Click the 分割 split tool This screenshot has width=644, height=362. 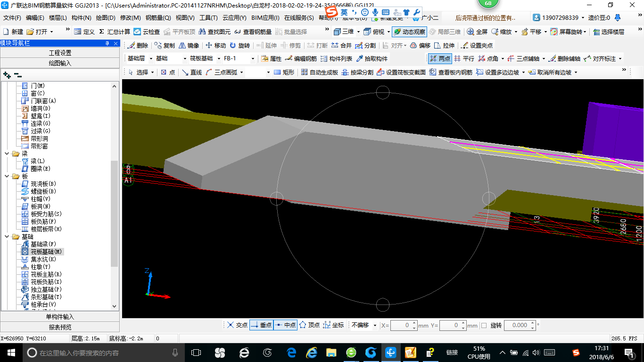pyautogui.click(x=365, y=46)
